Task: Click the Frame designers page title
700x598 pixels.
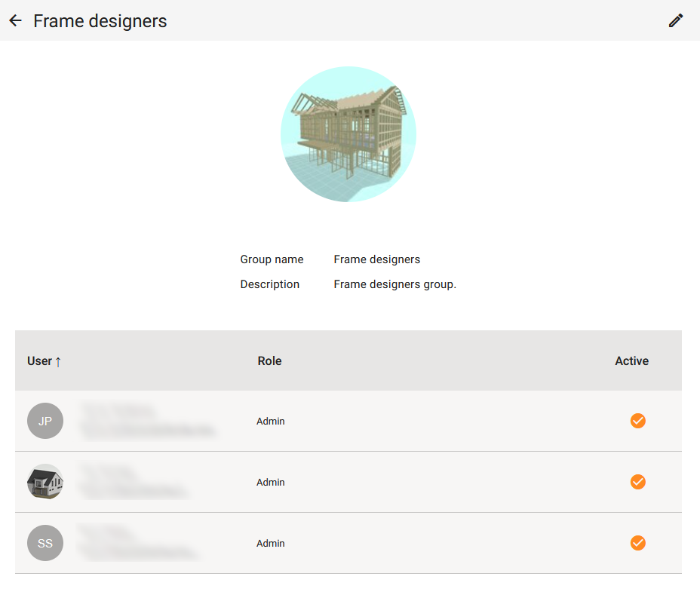Action: click(100, 21)
